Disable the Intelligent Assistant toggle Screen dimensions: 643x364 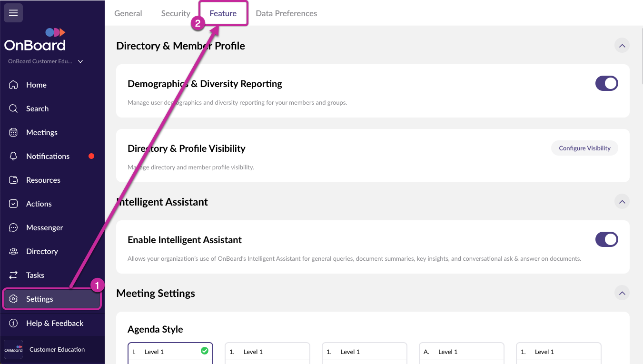606,240
